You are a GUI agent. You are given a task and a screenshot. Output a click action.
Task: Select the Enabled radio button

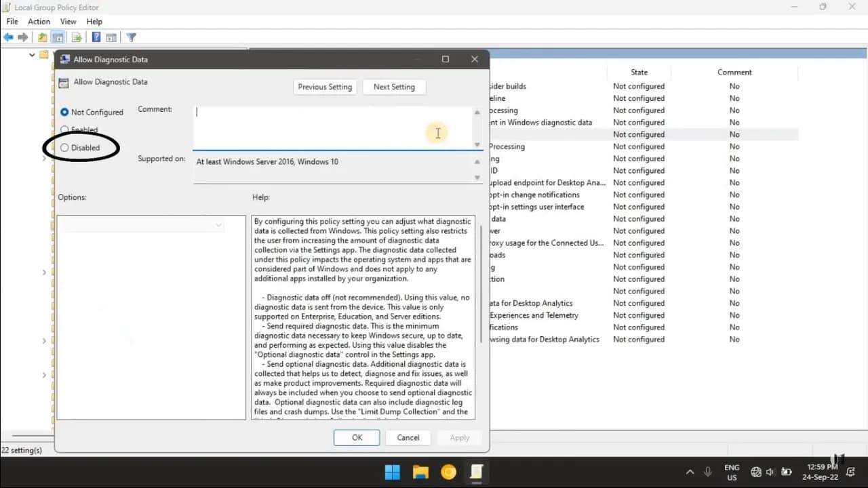coord(64,130)
